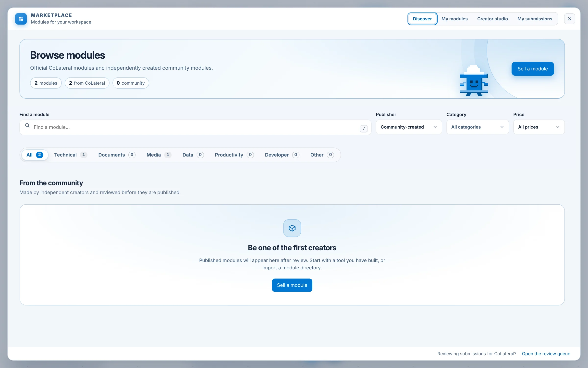The width and height of the screenshot is (588, 368).
Task: Click the cube icon in the empty state
Action: [292, 228]
